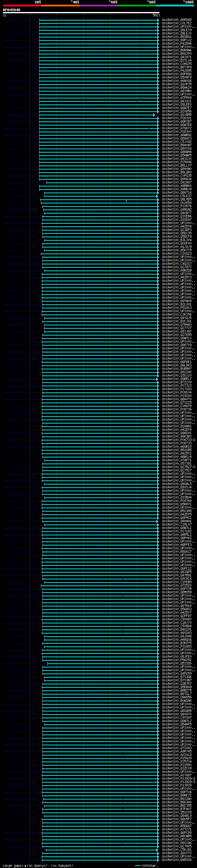Select the UniRef100_Q9LEI9 label

[x=176, y=30]
